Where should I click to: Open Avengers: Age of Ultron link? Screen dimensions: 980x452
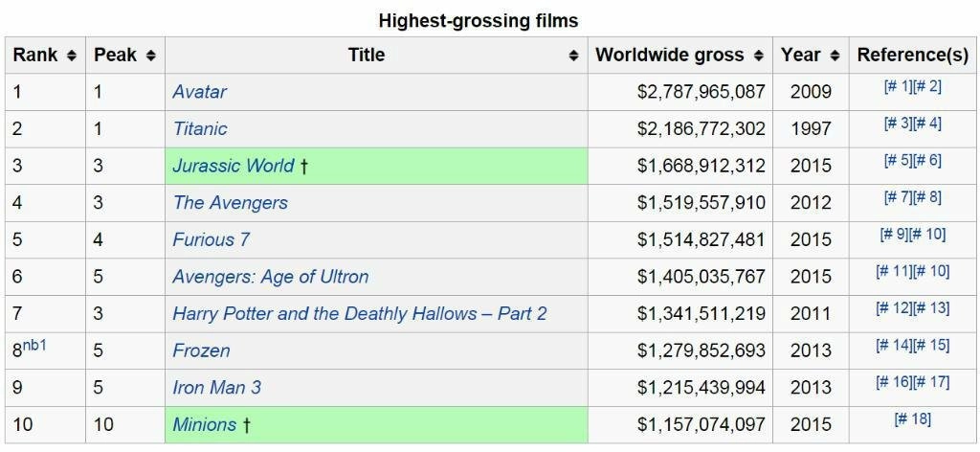271,277
